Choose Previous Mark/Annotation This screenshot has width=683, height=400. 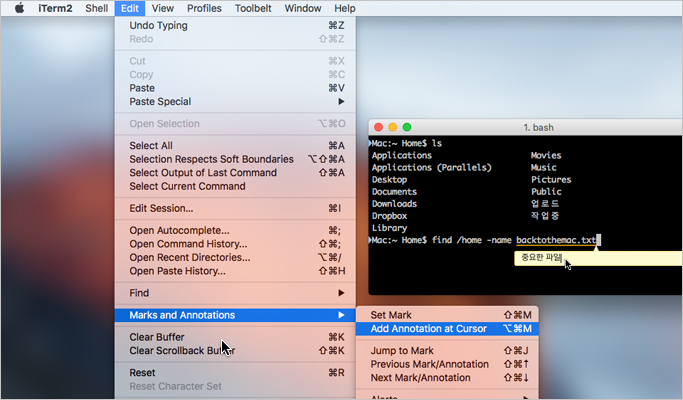447,364
